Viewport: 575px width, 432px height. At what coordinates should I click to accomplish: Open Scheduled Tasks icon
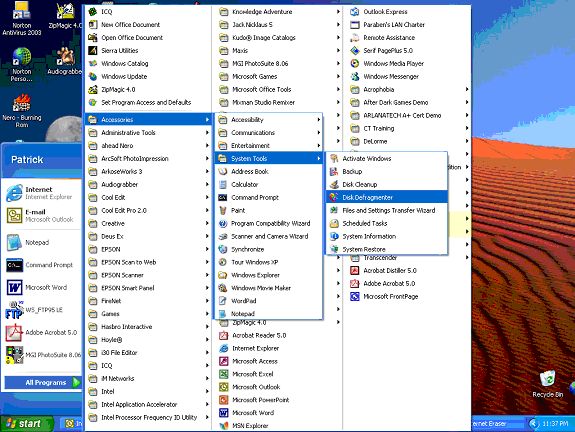click(334, 223)
